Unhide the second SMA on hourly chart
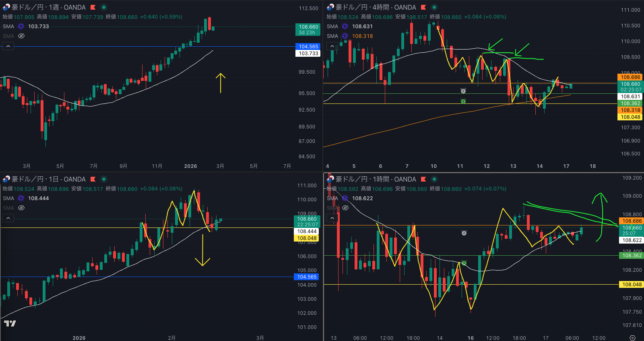644x341 pixels. coord(345,208)
